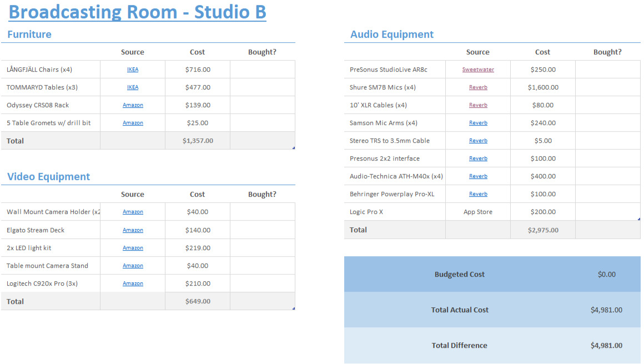
Task: Click the "$716.00" cost cell
Action: [198, 69]
